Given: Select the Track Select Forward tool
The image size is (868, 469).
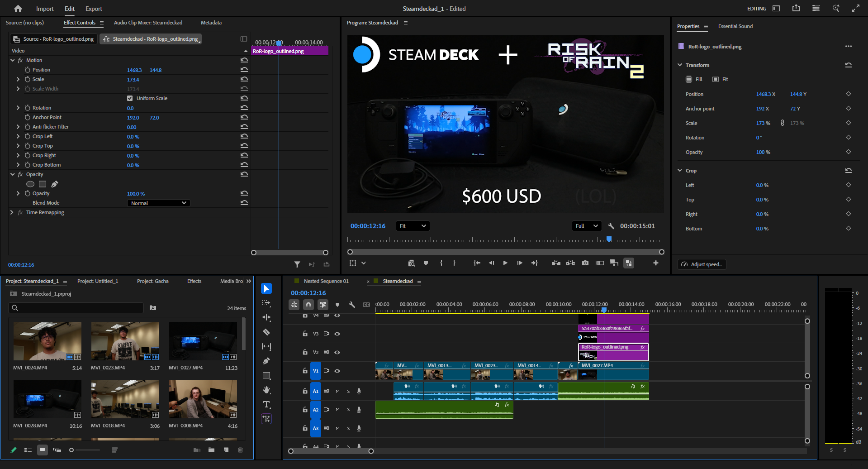Looking at the screenshot, I should pyautogui.click(x=266, y=303).
